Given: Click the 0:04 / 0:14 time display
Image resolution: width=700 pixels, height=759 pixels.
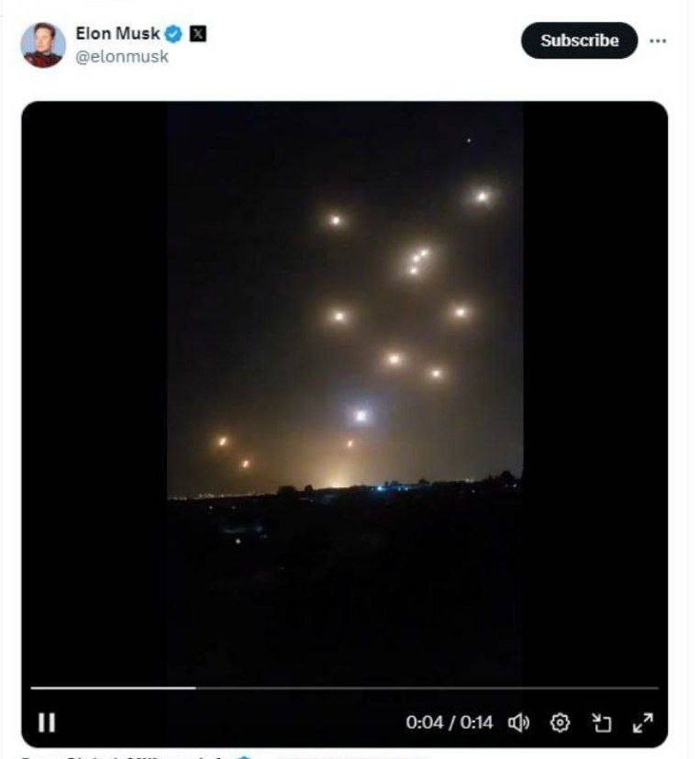Looking at the screenshot, I should click(x=449, y=722).
